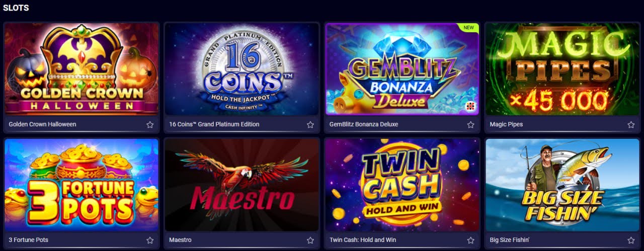The height and width of the screenshot is (251, 644).
Task: Open GemBlitz Bonanza Deluxe game artwork
Action: point(402,69)
